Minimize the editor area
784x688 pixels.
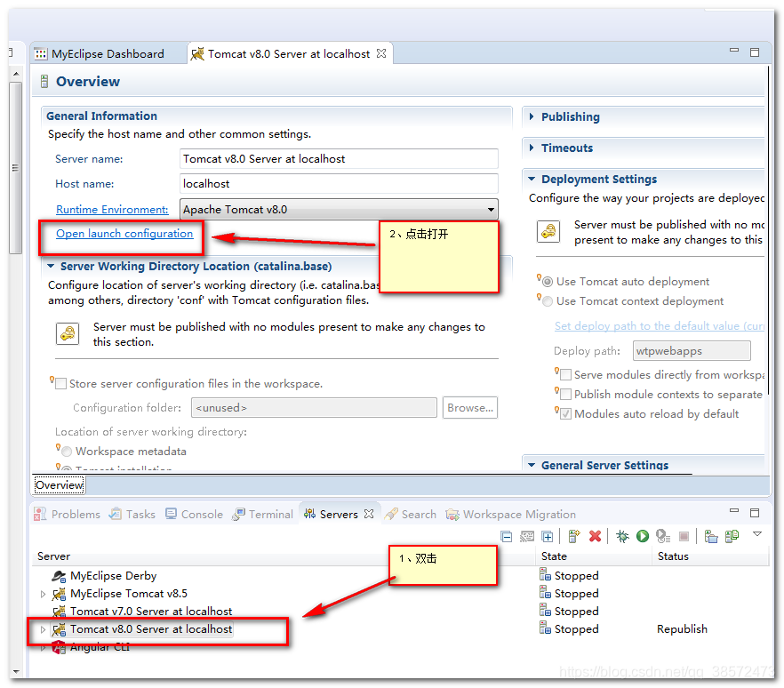coord(734,50)
